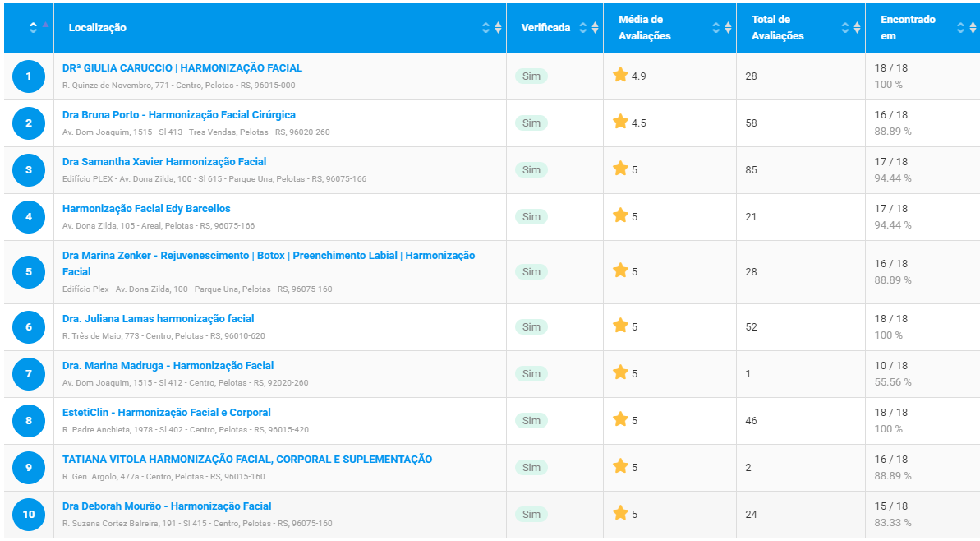Open EstetiClin - Harmonização Facial e Corporal link
Image resolution: width=980 pixels, height=541 pixels.
166,413
